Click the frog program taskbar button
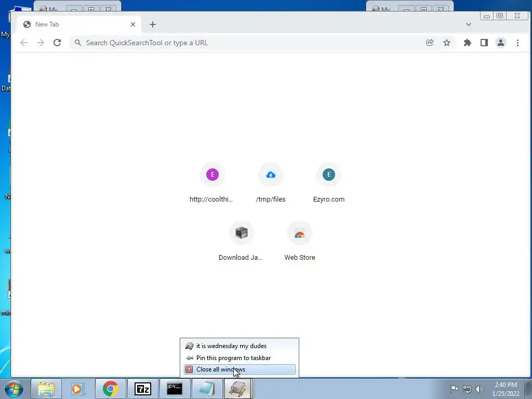This screenshot has width=532, height=399. pyautogui.click(x=237, y=389)
